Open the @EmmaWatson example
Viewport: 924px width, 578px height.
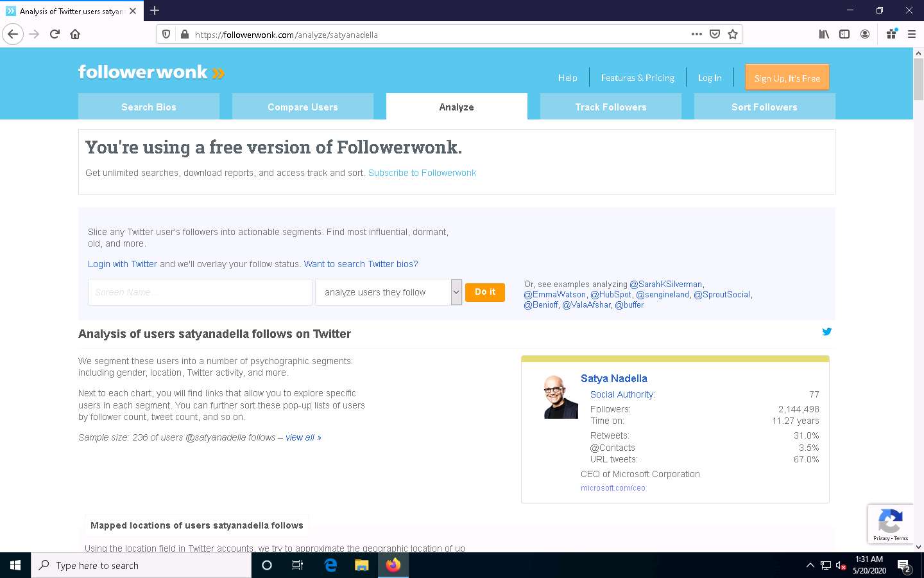(x=555, y=294)
